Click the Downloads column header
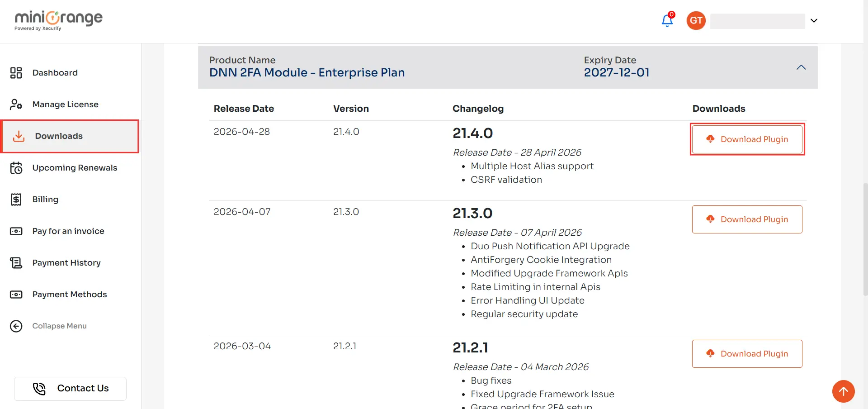The width and height of the screenshot is (868, 409). coord(719,109)
